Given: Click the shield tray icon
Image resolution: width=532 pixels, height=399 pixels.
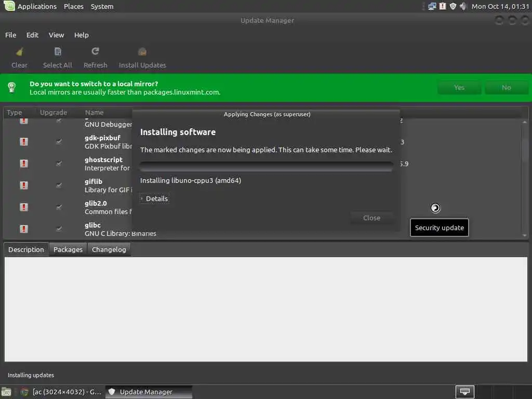Looking at the screenshot, I should 453,6.
